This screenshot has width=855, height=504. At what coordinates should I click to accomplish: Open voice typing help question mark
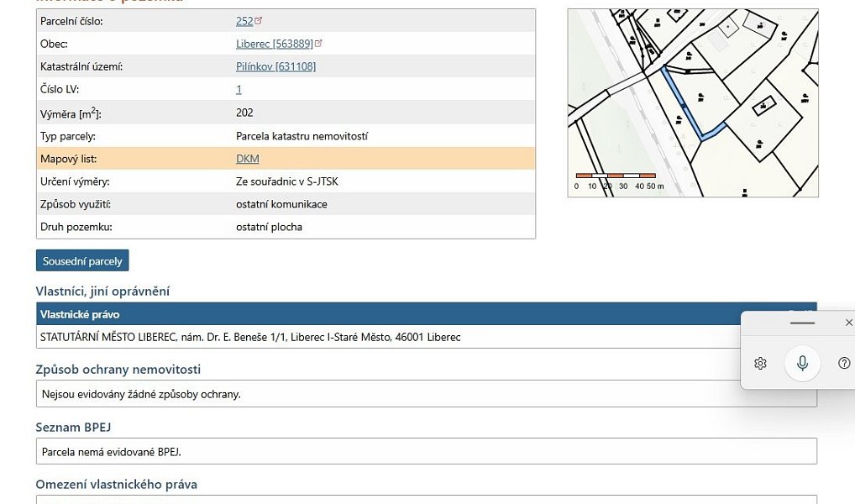(844, 363)
